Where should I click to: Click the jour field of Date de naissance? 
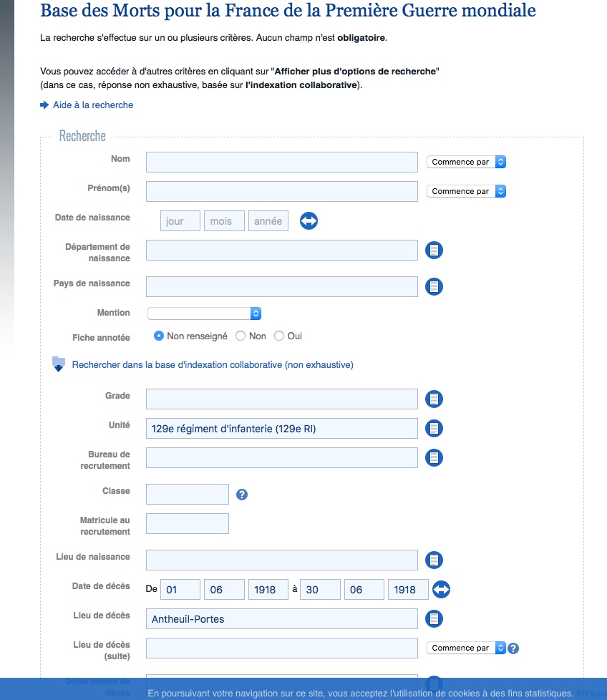pos(180,221)
